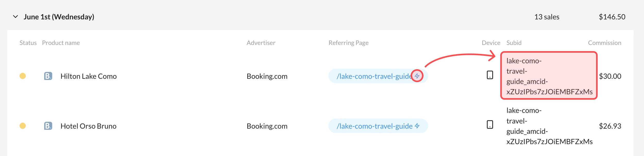The height and width of the screenshot is (156, 644).
Task: Click the yellow status dot for Hotel Orso Bruno
Action: coord(23,126)
